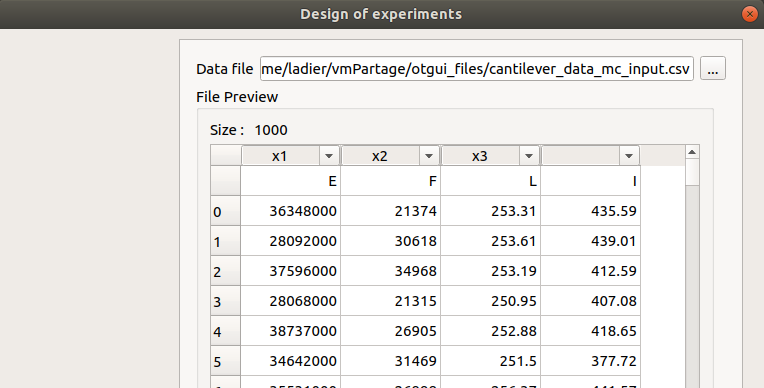This screenshot has width=764, height=388.
Task: Select row header 0
Action: [x=226, y=211]
